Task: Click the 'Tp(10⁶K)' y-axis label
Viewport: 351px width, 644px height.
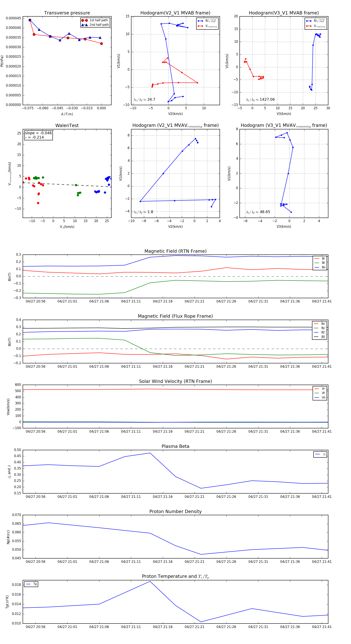Action: pyautogui.click(x=7, y=602)
